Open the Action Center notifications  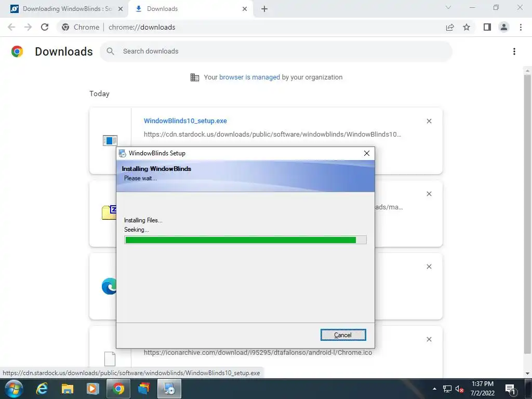[x=510, y=389]
